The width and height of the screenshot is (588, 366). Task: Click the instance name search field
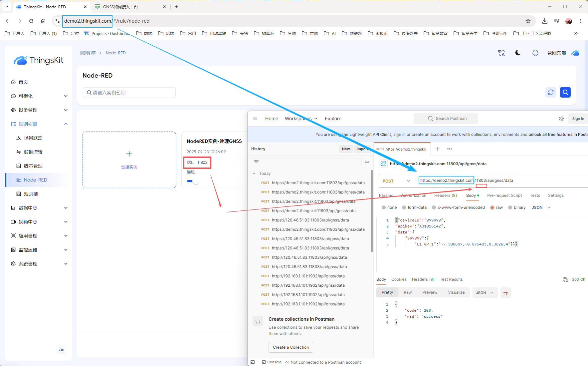point(129,93)
